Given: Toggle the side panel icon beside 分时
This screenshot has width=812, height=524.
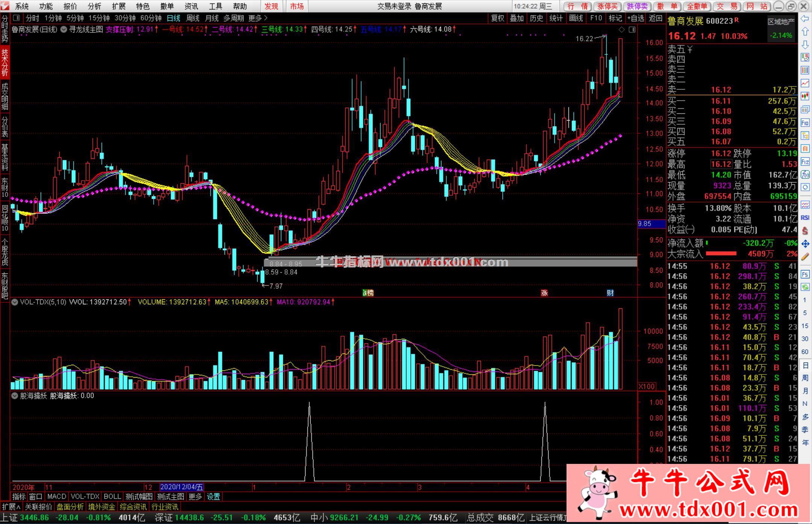Looking at the screenshot, I should 16,18.
